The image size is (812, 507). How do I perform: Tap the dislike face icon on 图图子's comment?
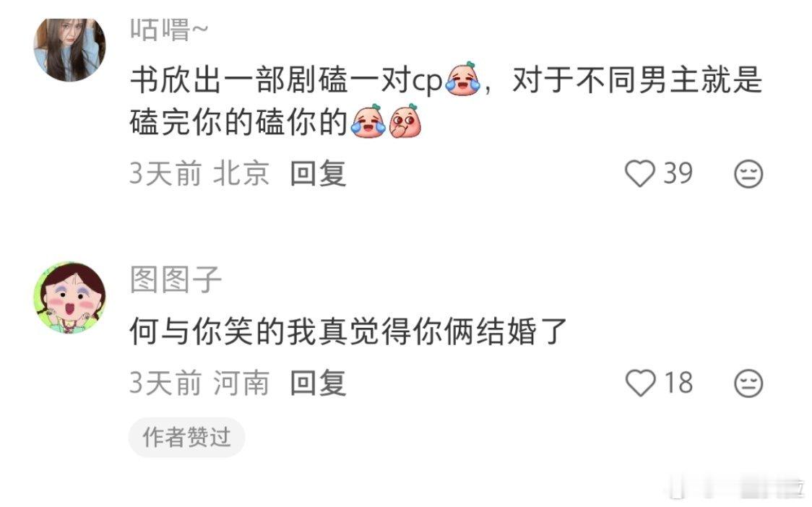[748, 383]
